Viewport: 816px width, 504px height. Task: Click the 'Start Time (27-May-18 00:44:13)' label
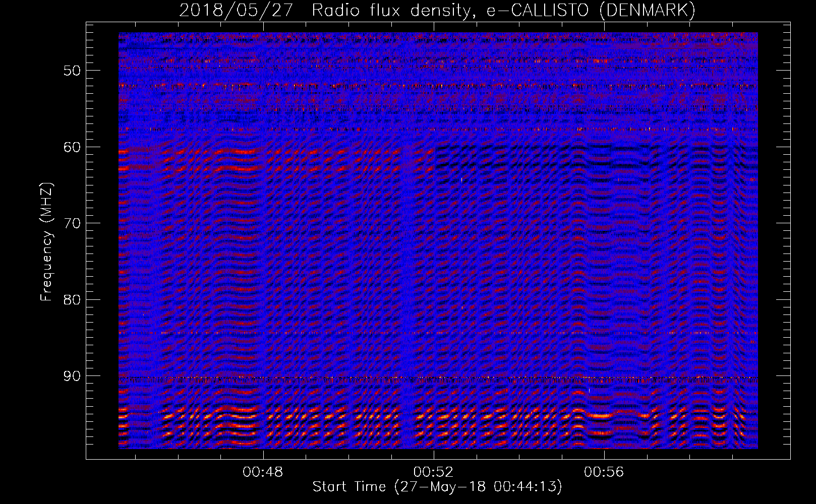pos(437,487)
